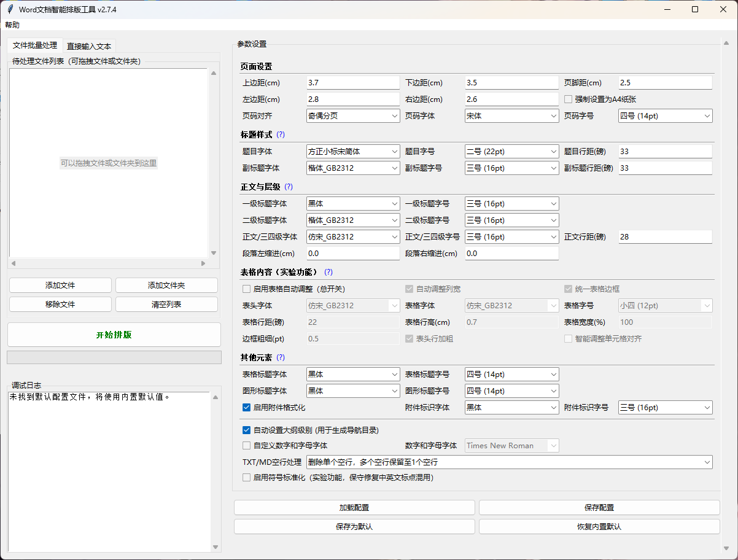Open 题目字体 dropdown (方正小标宋简体)
This screenshot has width=738, height=560.
tap(353, 151)
